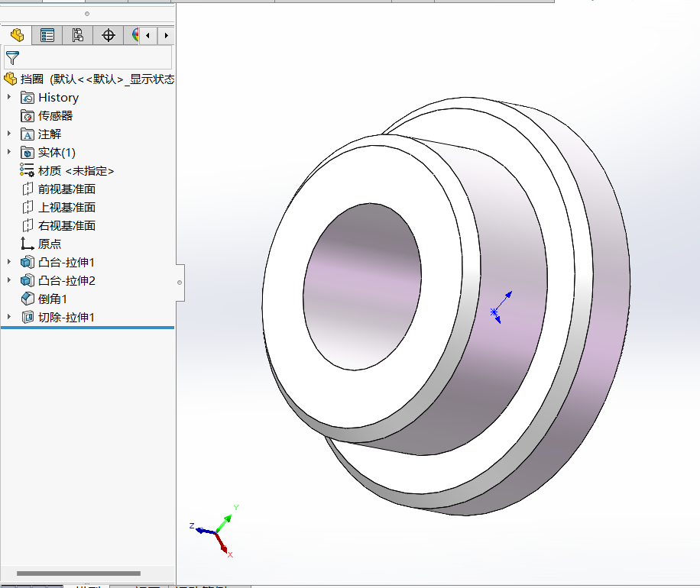Expand the History folder
This screenshot has height=588, width=700.
pyautogui.click(x=8, y=97)
